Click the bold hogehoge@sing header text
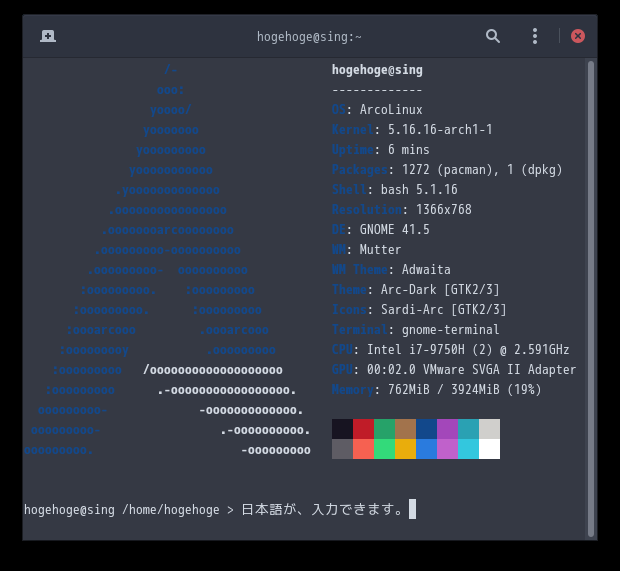 pos(377,70)
